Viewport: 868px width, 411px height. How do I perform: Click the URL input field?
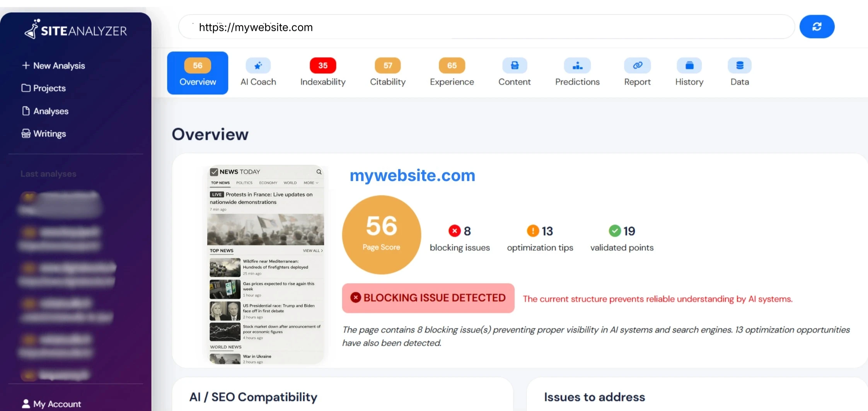pyautogui.click(x=486, y=27)
